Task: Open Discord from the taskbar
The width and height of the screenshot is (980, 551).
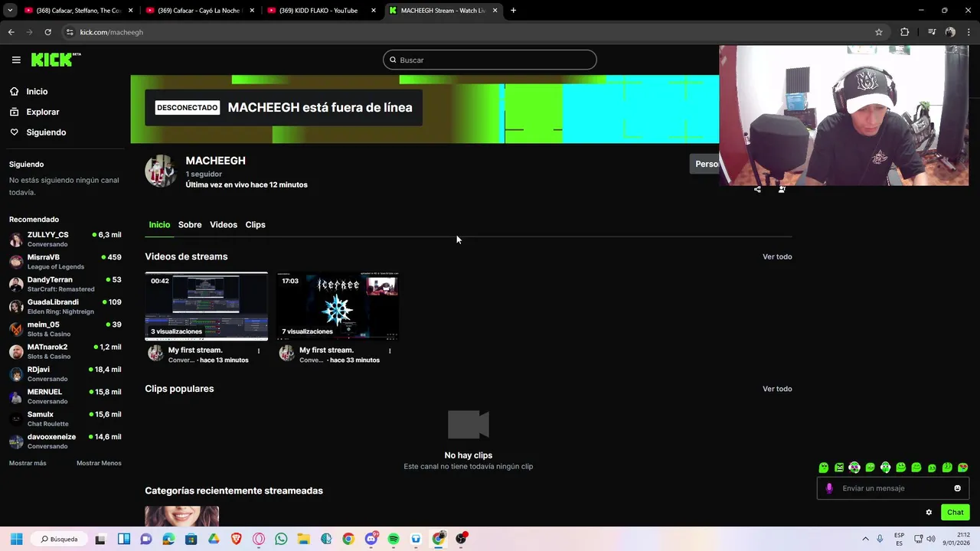Action: point(371,539)
